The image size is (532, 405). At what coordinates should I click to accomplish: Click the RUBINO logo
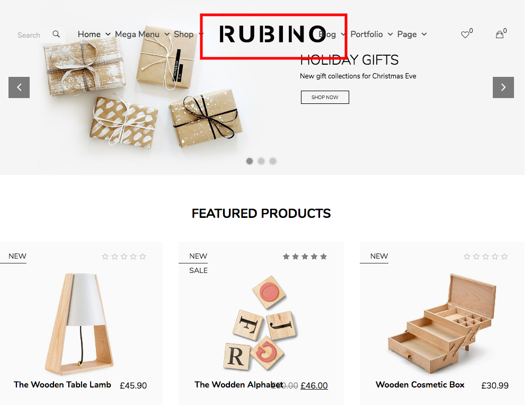coord(273,34)
